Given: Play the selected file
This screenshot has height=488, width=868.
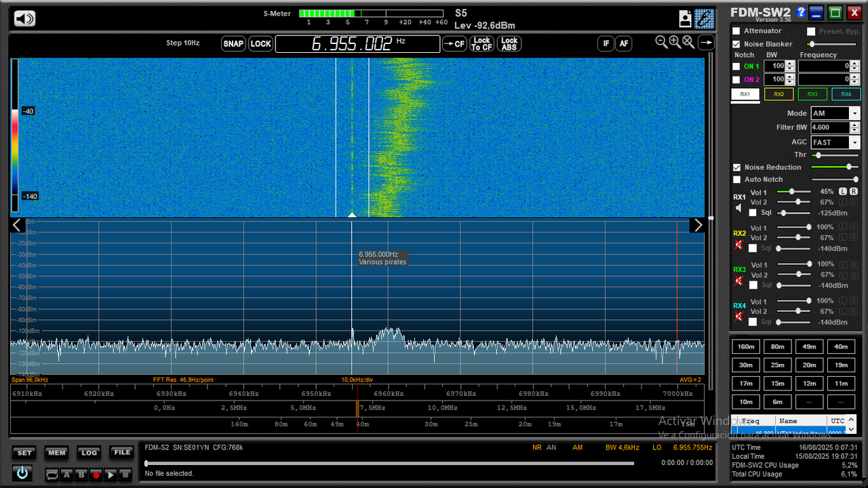Looking at the screenshot, I should [111, 475].
